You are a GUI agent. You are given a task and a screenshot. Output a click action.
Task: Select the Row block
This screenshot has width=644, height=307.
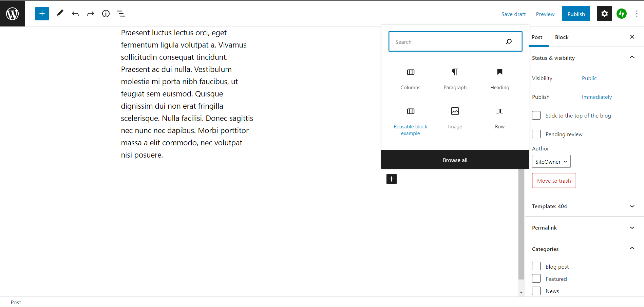[x=499, y=118]
